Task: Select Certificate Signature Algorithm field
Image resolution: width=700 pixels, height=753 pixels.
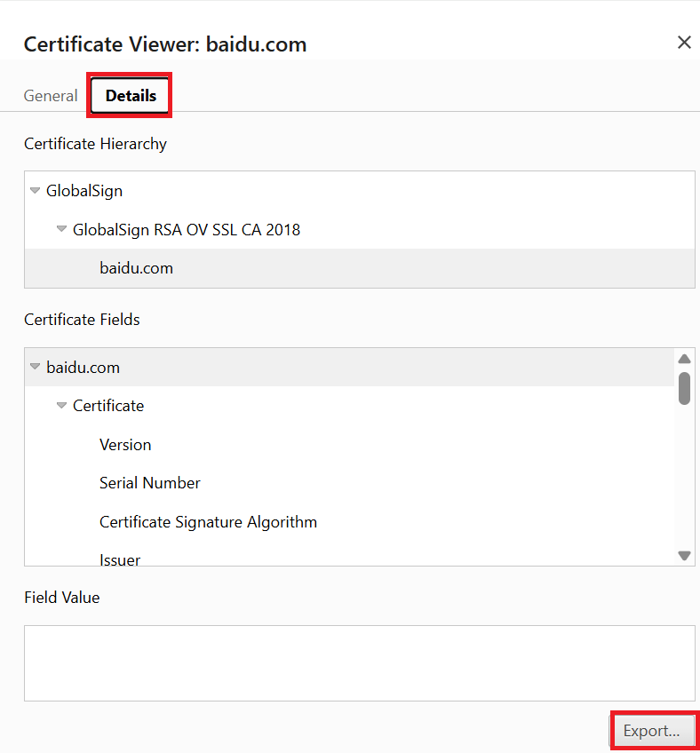Action: click(x=208, y=521)
